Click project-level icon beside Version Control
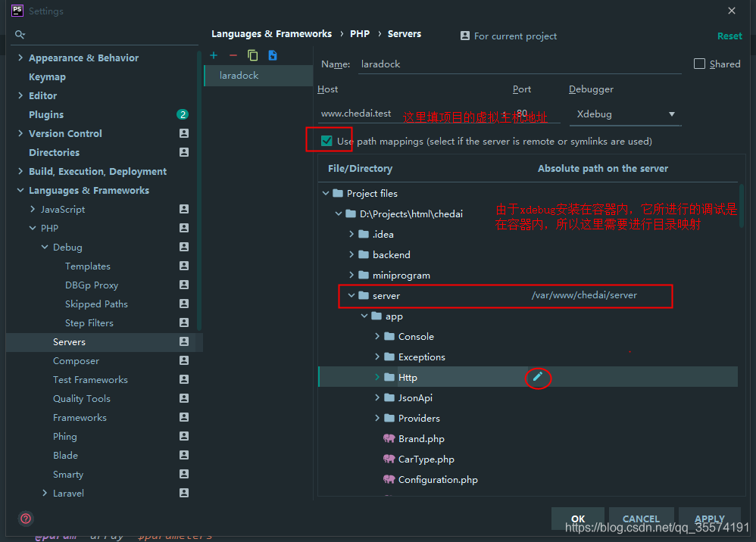 (183, 133)
